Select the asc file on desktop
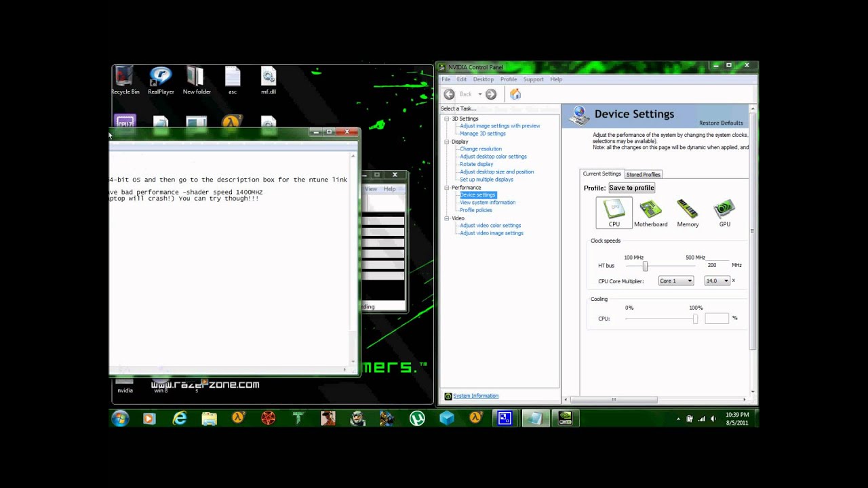This screenshot has width=868, height=488. point(233,81)
